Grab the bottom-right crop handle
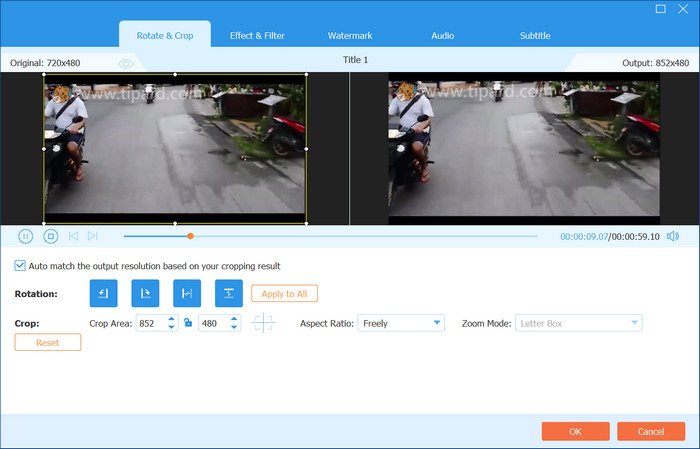 coord(306,223)
